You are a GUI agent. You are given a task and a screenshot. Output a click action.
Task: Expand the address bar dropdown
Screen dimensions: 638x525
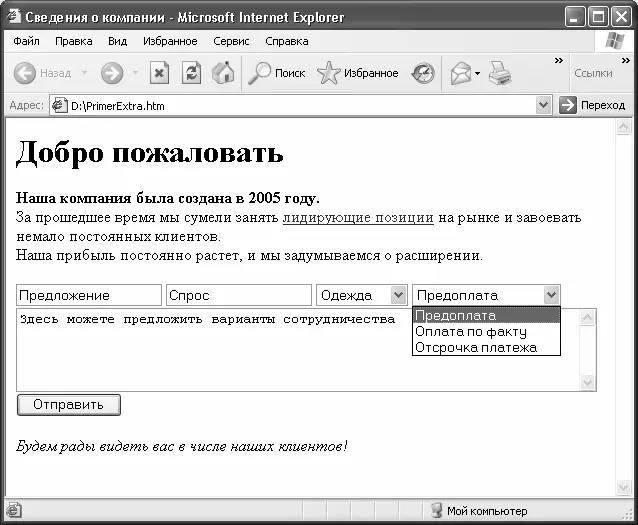coord(544,105)
